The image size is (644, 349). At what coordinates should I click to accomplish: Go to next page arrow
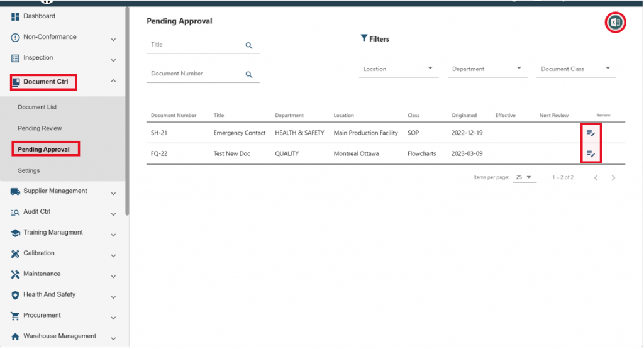(x=613, y=178)
